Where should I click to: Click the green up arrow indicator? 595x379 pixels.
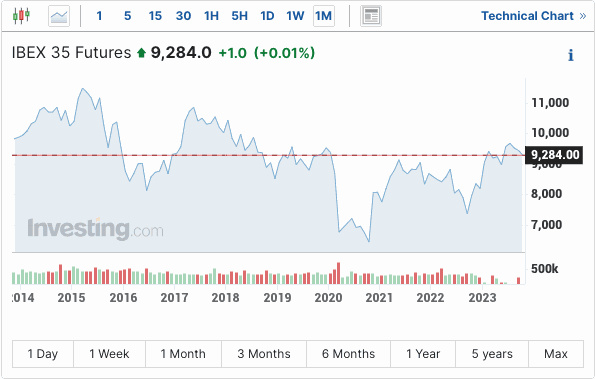pos(142,53)
